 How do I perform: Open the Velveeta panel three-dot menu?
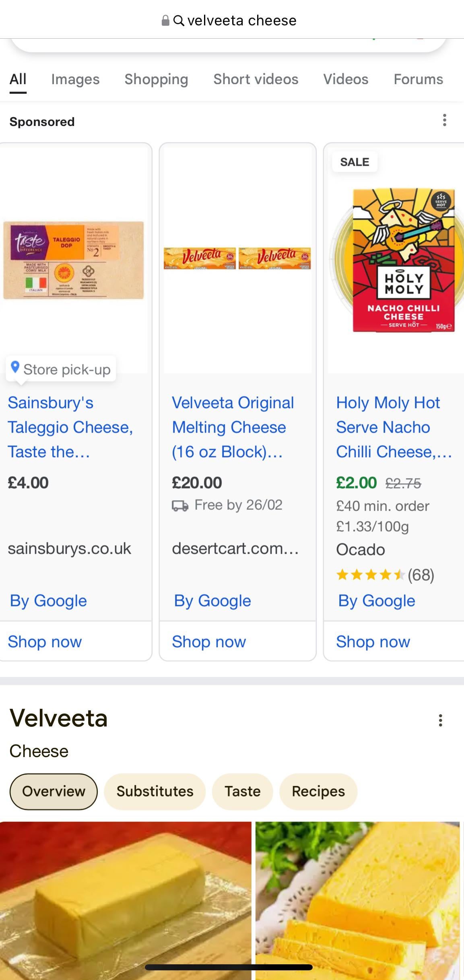click(440, 720)
